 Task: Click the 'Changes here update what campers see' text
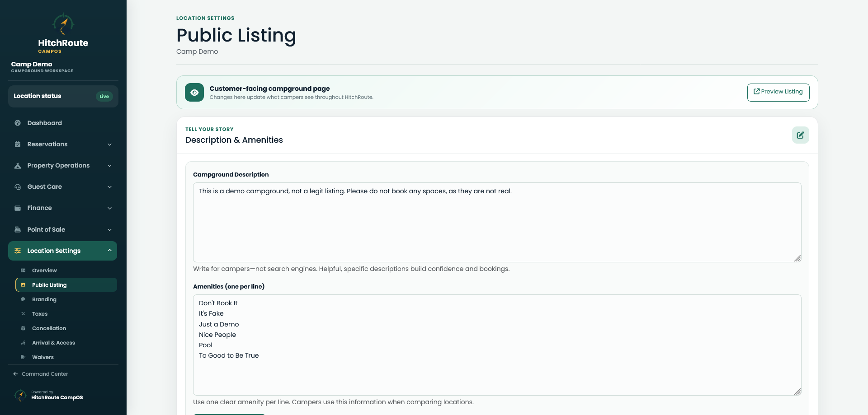click(292, 97)
